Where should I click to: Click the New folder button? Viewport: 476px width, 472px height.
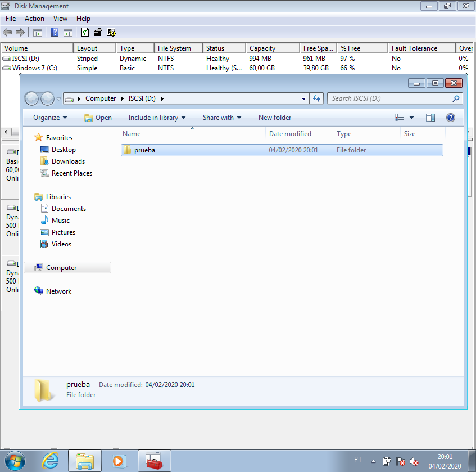click(275, 118)
